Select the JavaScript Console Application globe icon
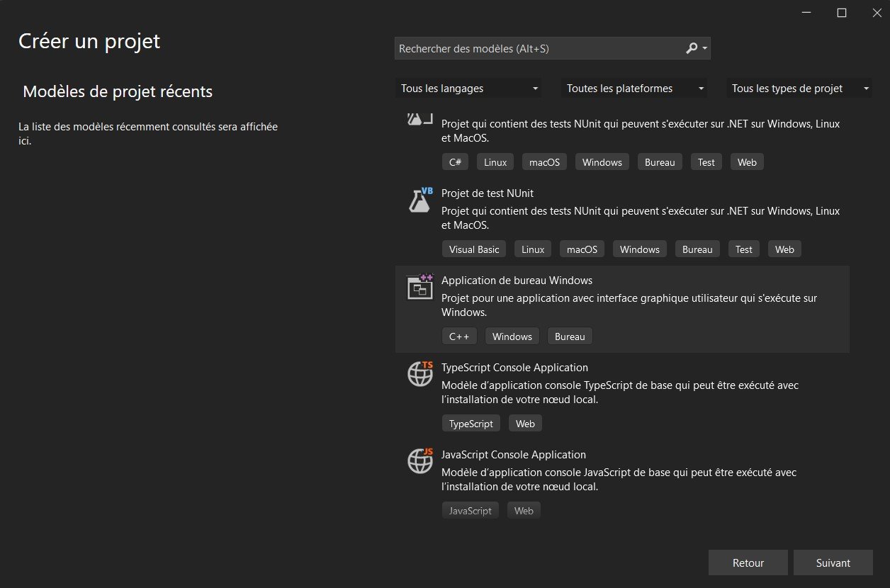890x588 pixels. tap(420, 461)
